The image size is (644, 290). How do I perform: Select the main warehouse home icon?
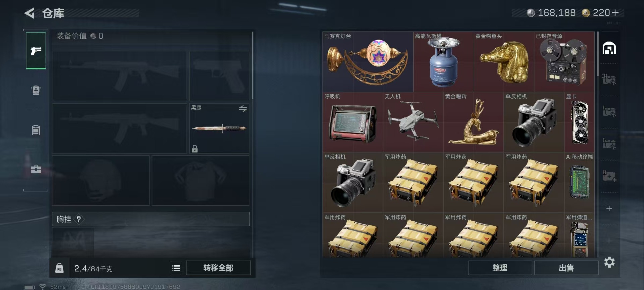coord(609,48)
